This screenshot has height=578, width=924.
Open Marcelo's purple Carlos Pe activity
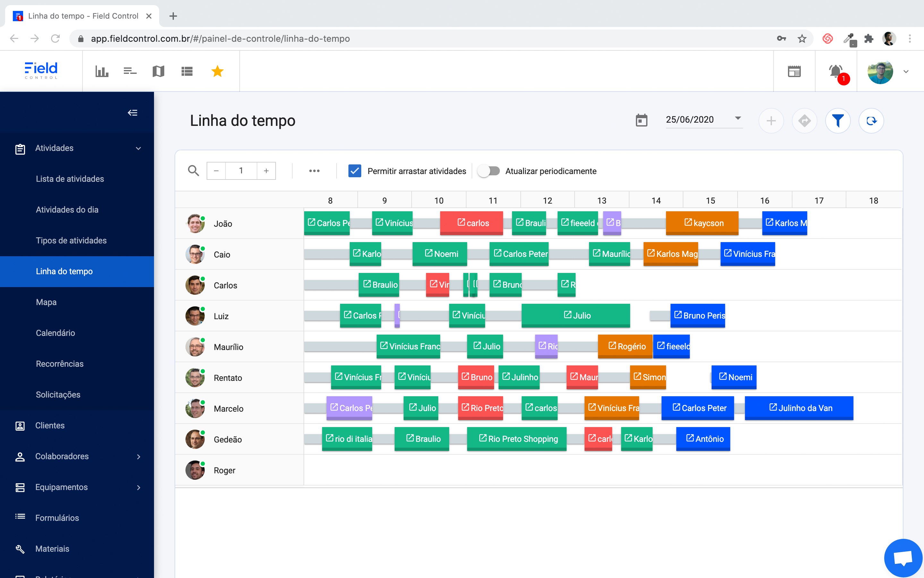coord(349,408)
